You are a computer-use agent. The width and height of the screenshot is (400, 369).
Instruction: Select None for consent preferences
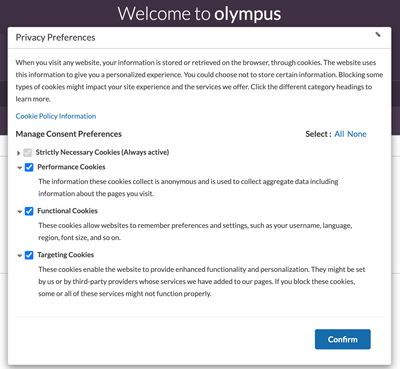pos(357,134)
